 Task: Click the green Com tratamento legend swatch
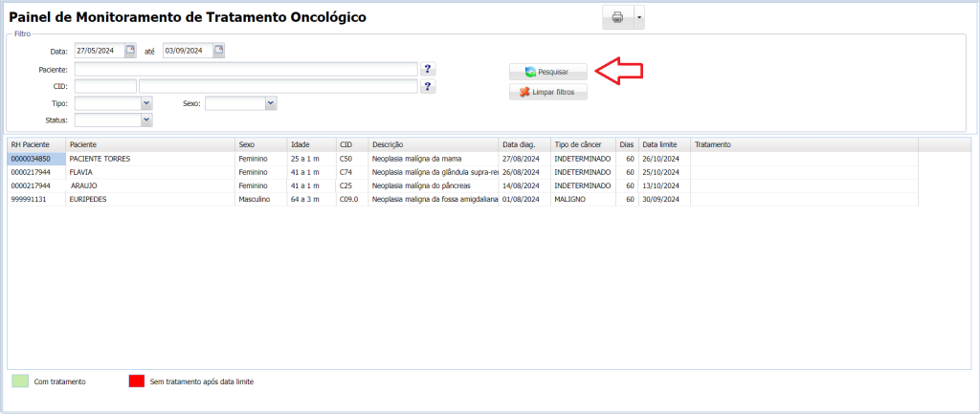coord(20,381)
